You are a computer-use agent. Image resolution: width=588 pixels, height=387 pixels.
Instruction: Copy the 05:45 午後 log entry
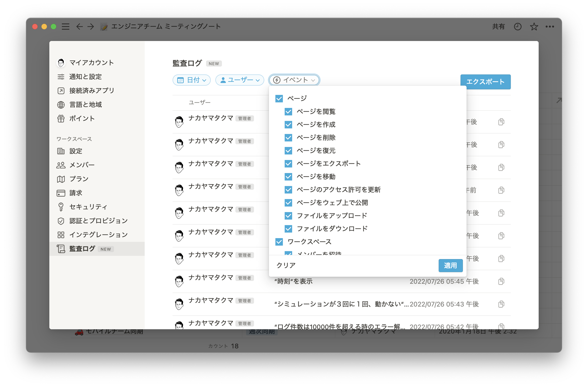(501, 281)
